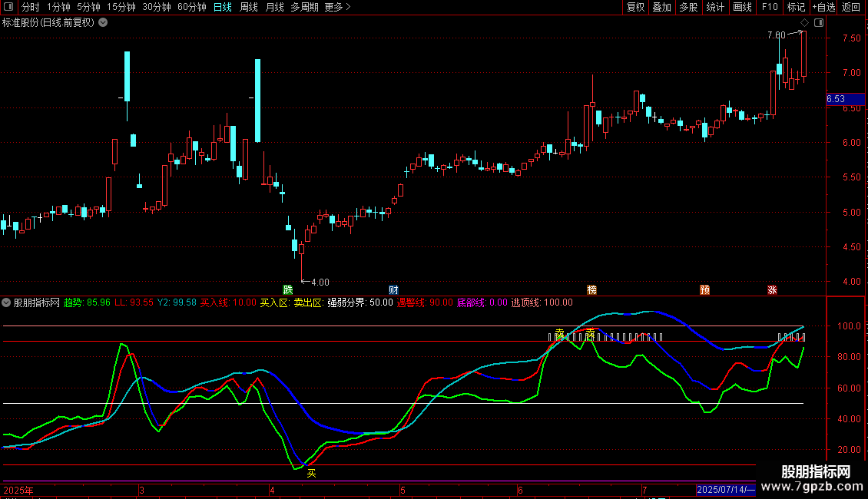Click the 返回 back button

[x=851, y=7]
